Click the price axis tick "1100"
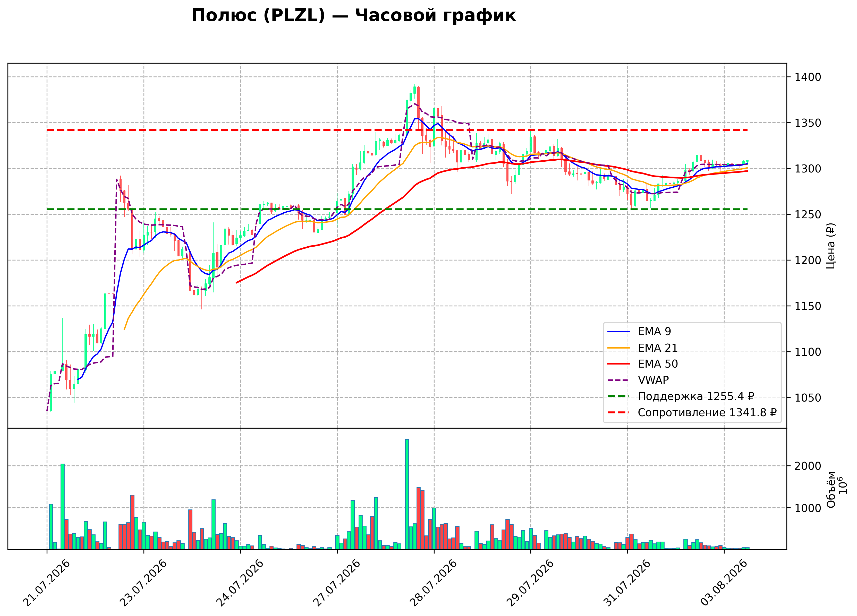Viewport: 857px width, 616px height. point(808,352)
